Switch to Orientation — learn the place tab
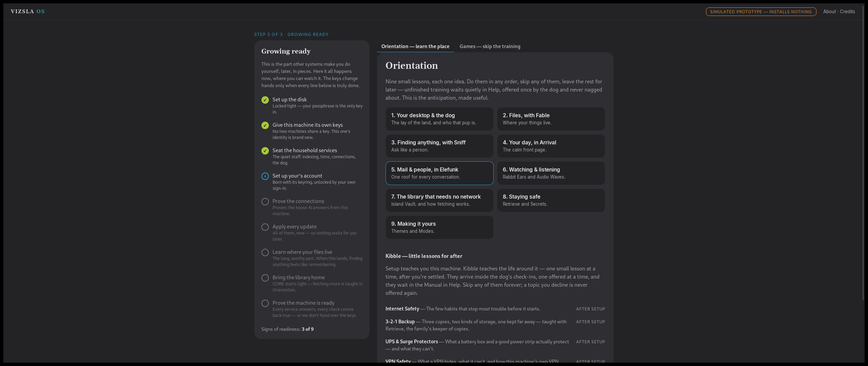This screenshot has width=868, height=366. 415,46
